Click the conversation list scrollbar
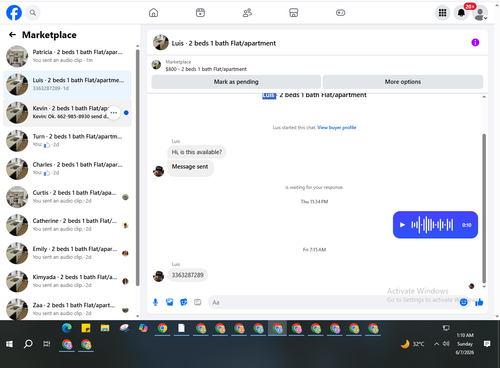This screenshot has width=500, height=368. click(x=137, y=168)
